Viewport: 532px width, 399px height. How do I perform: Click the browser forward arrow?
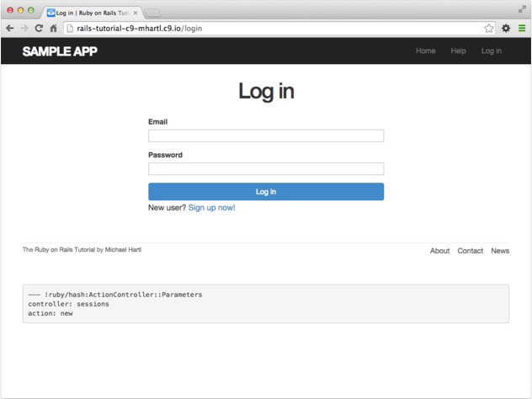pos(24,28)
